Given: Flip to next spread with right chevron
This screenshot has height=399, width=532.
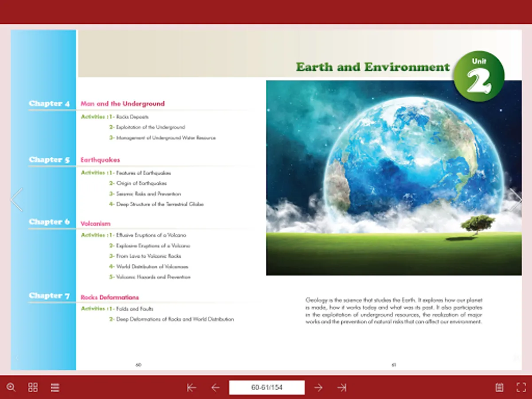Looking at the screenshot, I should coord(515,199).
